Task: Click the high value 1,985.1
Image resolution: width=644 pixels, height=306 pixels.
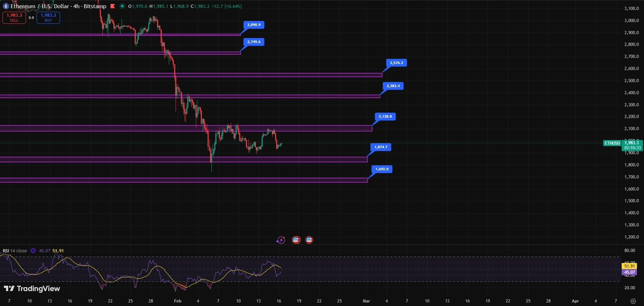Action: 161,6
